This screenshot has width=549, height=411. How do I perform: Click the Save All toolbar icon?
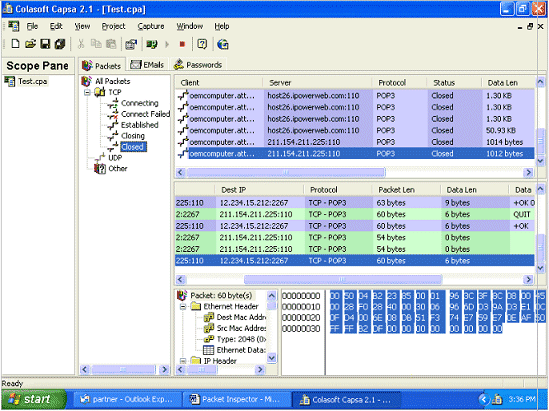click(x=60, y=44)
